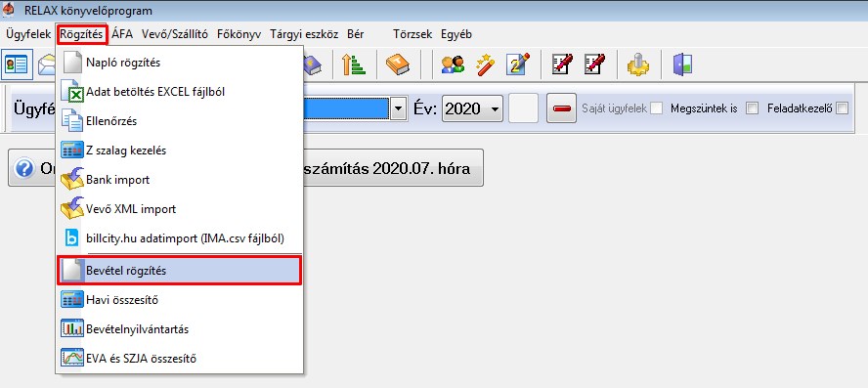Select Napló rögzítés from the menu
This screenshot has height=388, width=868.
(179, 63)
